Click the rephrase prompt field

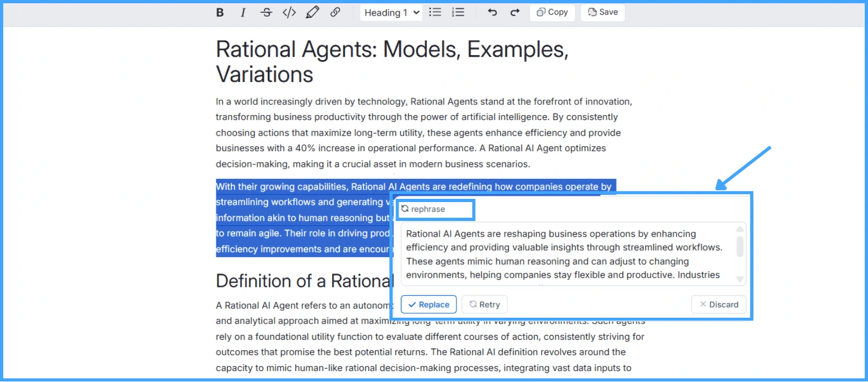pos(436,209)
